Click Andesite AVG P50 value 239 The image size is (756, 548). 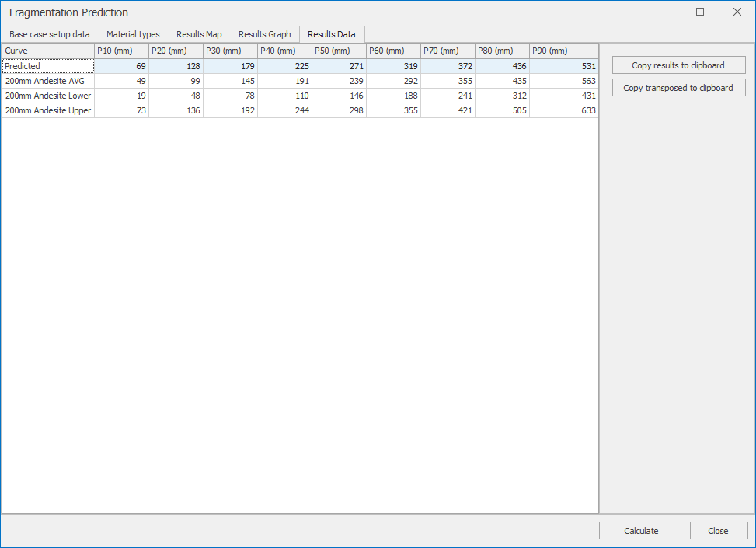tap(340, 81)
